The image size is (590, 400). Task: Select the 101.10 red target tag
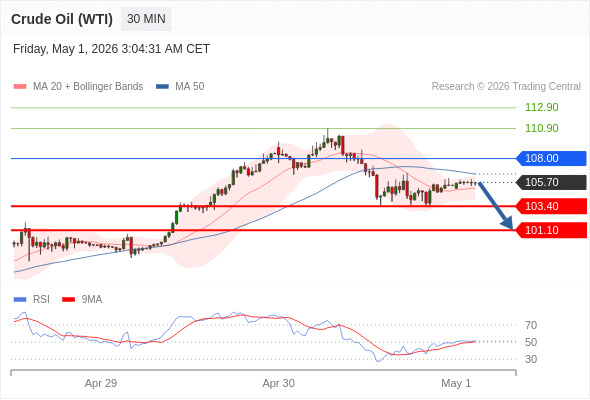551,230
